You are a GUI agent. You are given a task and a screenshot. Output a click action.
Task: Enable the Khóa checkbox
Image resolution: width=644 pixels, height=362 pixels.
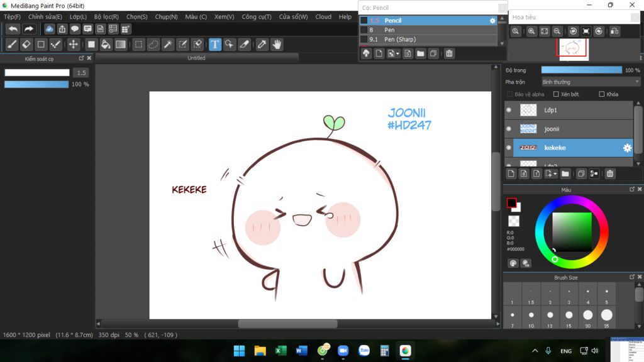point(602,94)
